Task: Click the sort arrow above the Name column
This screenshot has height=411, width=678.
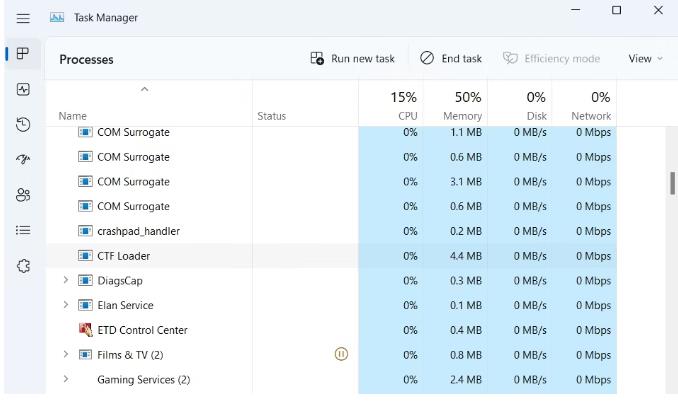Action: pyautogui.click(x=144, y=89)
